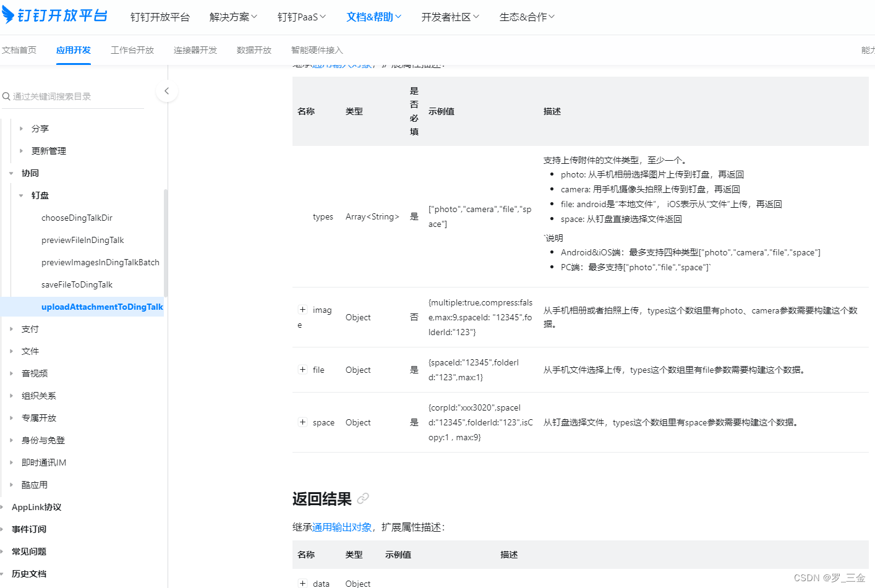Open chooseDingTalkDir in the sidebar
The image size is (875, 588).
pos(77,218)
